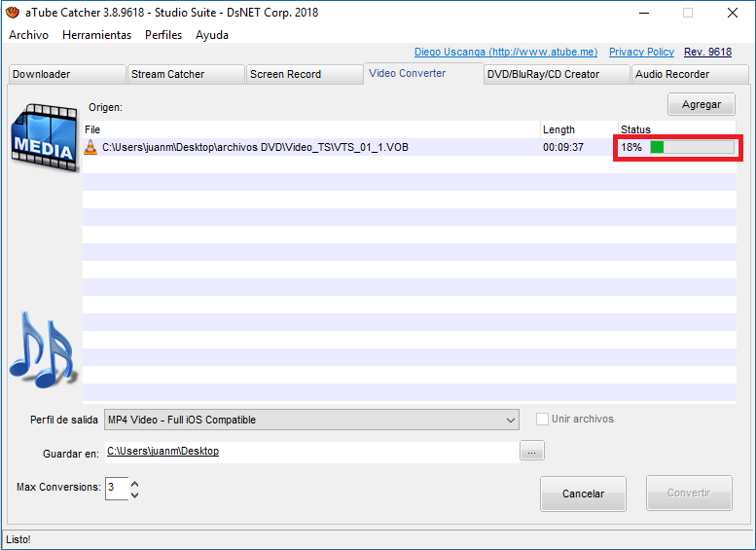
Task: Open the Archivo menu
Action: (28, 35)
